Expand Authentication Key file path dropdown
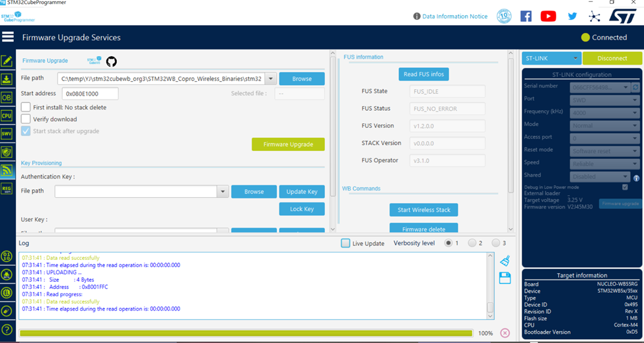The image size is (644, 343). [x=223, y=191]
